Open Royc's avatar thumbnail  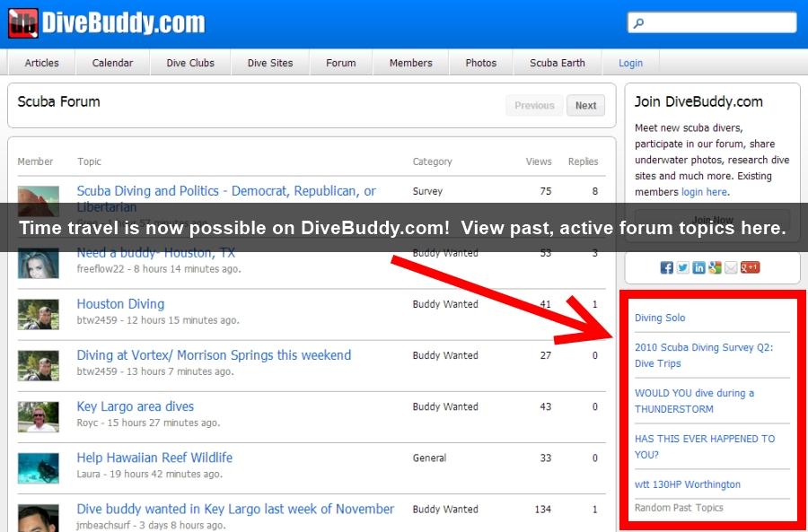pos(38,416)
